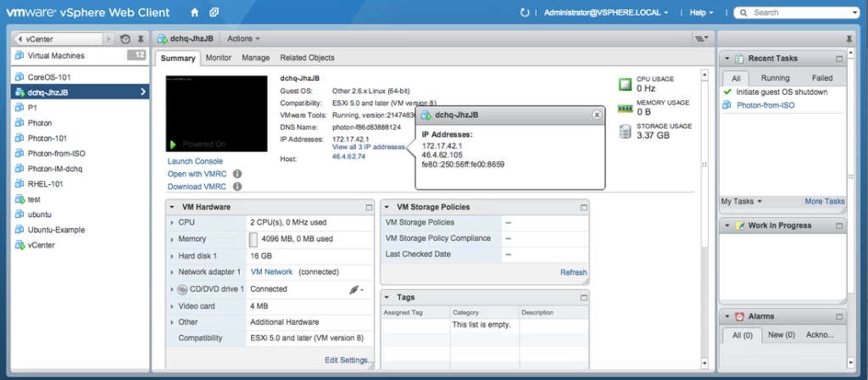Screen dimensions: 868x380
Task: Maximize the Alarms panel
Action: point(839,317)
